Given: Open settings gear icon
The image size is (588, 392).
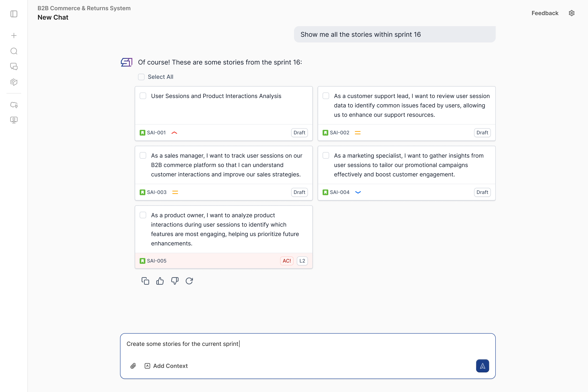Looking at the screenshot, I should point(571,13).
